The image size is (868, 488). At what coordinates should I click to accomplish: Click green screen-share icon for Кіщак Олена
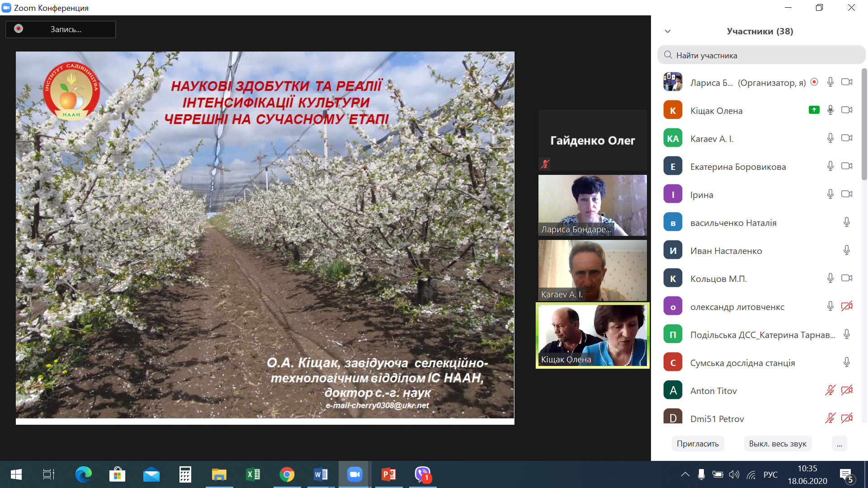pyautogui.click(x=814, y=110)
